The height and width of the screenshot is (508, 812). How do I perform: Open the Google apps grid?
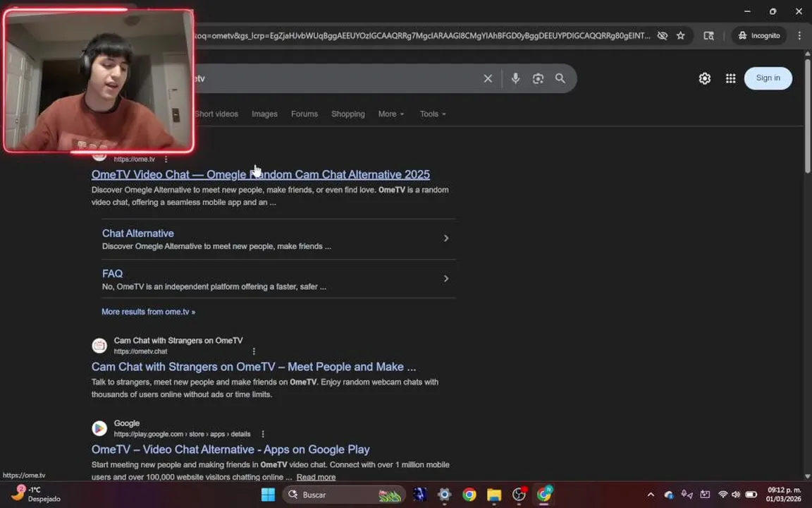tap(730, 78)
